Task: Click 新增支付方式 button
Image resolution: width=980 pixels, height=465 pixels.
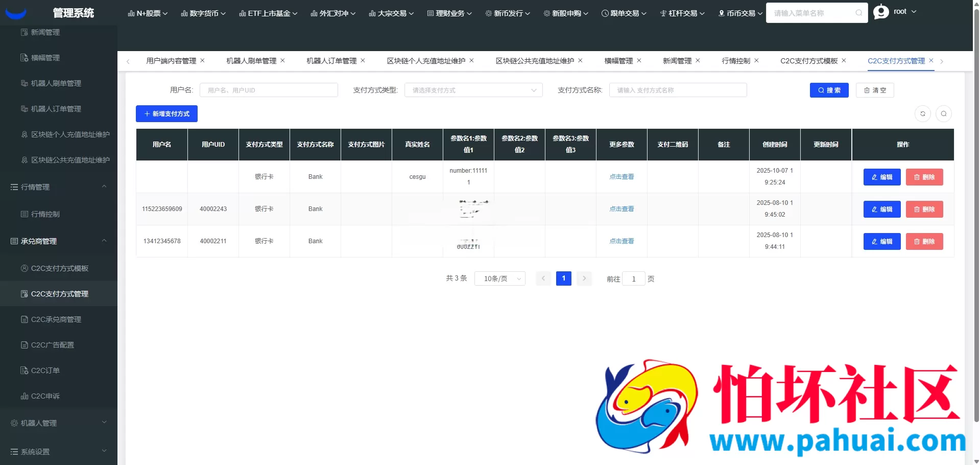Action: pyautogui.click(x=166, y=114)
